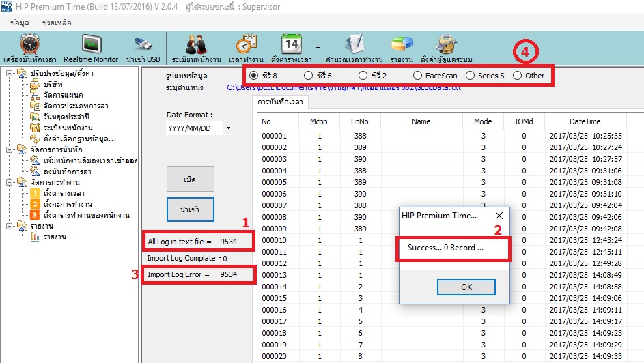The width and height of the screenshot is (644, 363).
Task: Switch to the การบันทึกเวลา tab
Action: click(x=280, y=102)
